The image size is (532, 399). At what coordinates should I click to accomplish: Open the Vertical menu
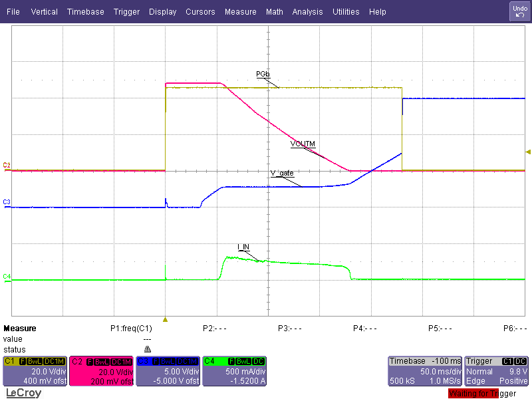point(45,12)
